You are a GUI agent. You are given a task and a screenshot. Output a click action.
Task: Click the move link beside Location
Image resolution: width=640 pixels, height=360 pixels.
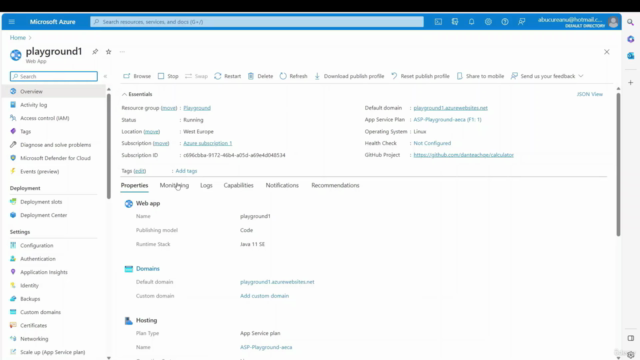[151, 131]
